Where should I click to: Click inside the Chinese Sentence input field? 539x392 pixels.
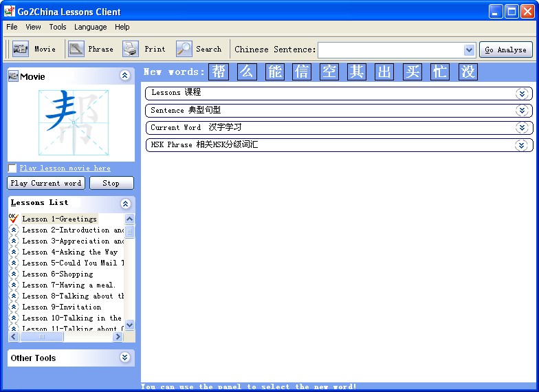(x=390, y=50)
